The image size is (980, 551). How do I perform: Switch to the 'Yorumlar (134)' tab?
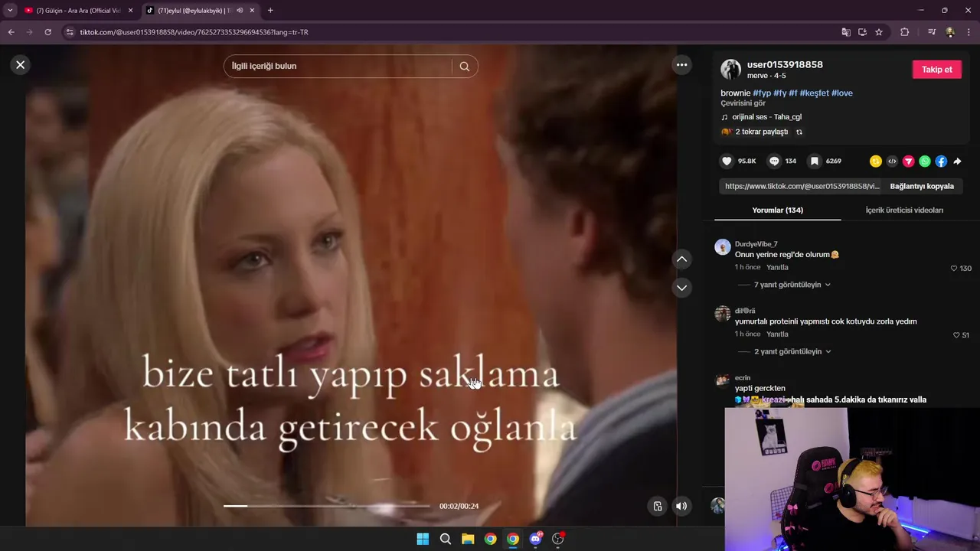(x=777, y=210)
